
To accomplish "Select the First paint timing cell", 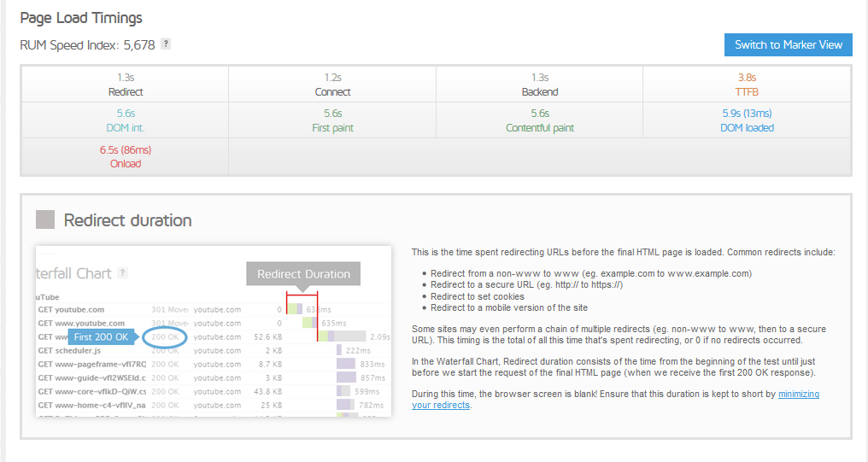I will click(x=332, y=120).
